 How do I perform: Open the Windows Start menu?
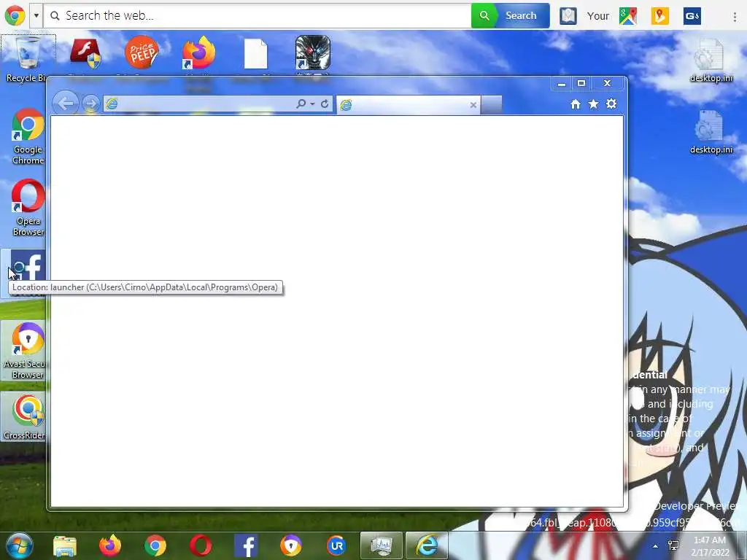[19, 545]
